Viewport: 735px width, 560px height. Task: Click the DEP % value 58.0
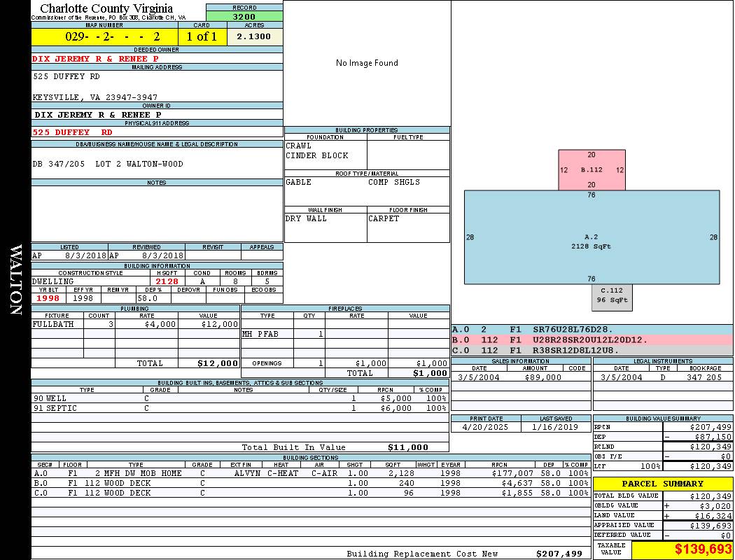point(148,298)
